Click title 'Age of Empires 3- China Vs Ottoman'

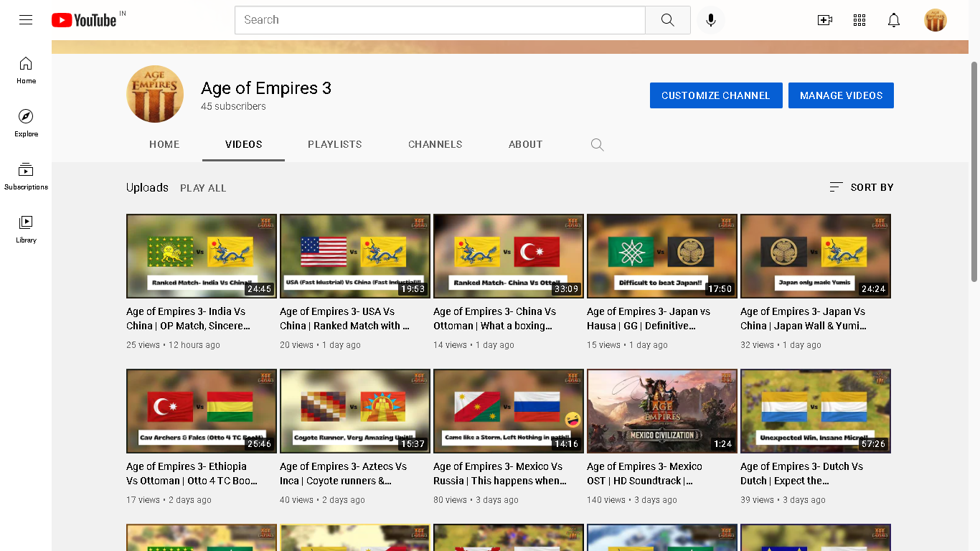(495, 319)
